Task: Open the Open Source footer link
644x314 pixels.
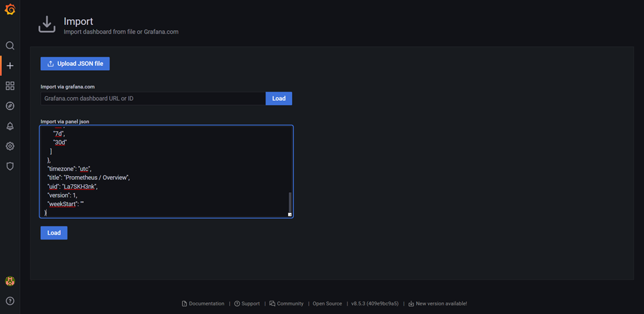Action: tap(328, 303)
